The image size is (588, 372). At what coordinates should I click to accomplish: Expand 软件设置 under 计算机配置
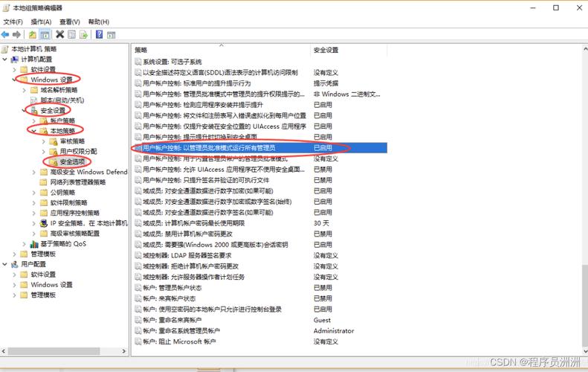14,70
